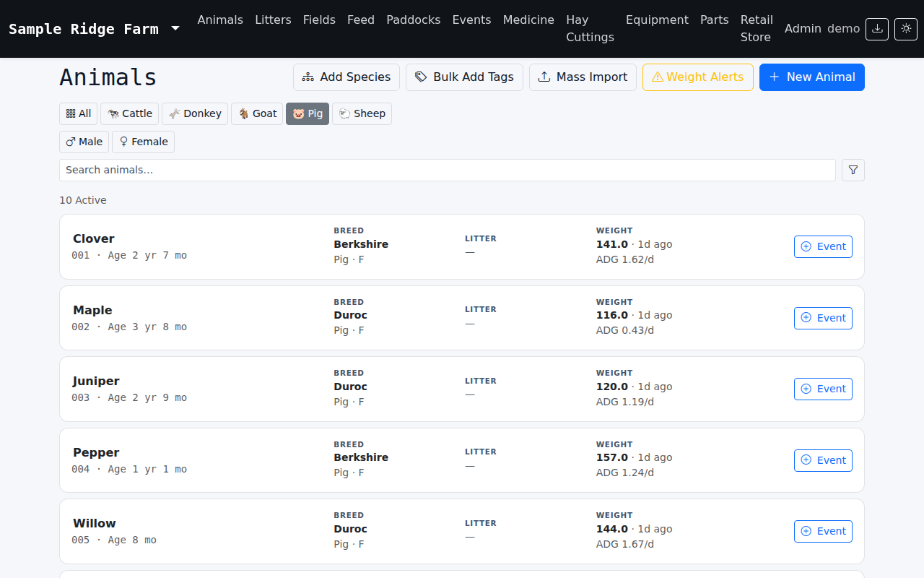Toggle the Pig species filter
Screen dimensions: 924x578
coord(308,113)
